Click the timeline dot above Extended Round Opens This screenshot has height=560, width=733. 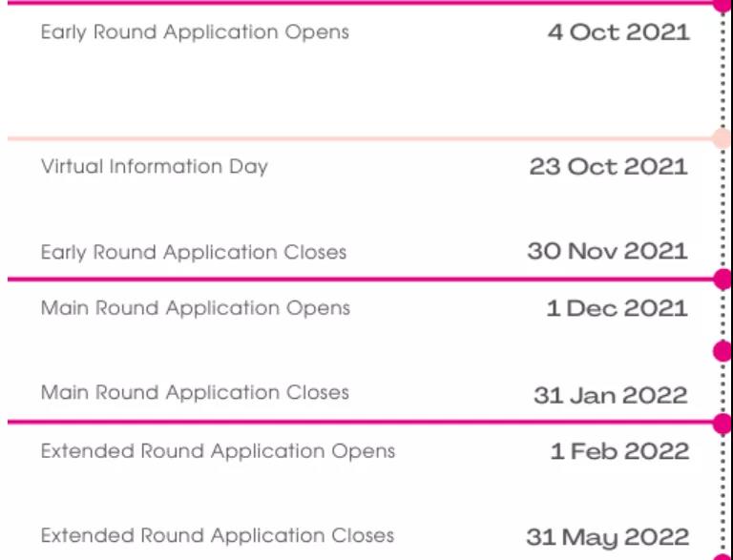point(723,423)
